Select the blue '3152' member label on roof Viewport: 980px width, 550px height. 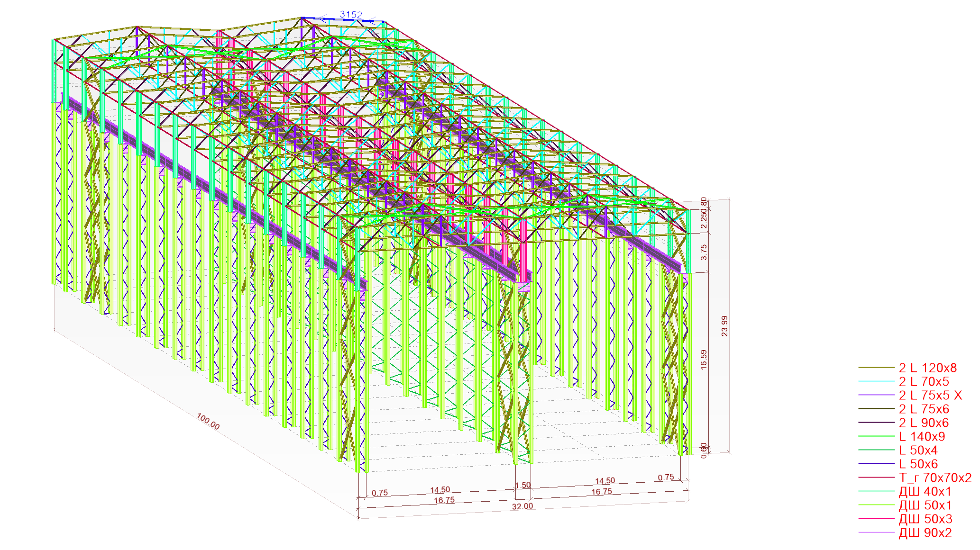(351, 14)
